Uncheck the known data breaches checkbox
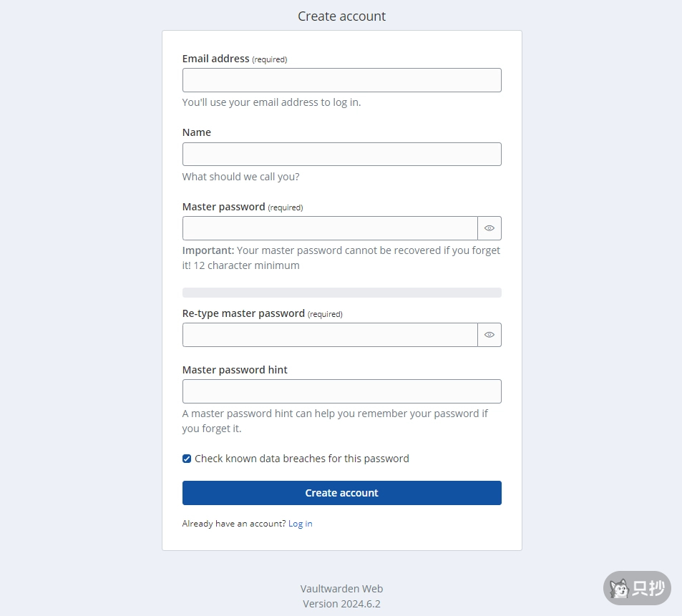 (x=187, y=459)
